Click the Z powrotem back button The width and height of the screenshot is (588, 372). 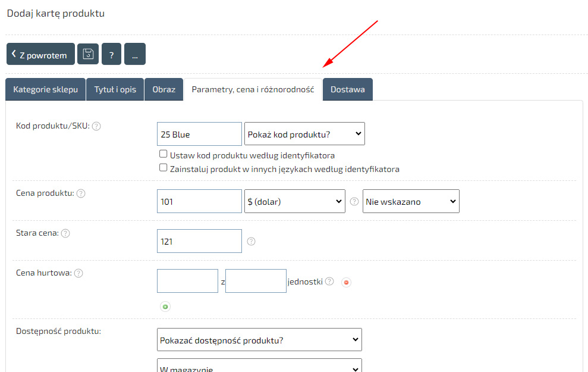pos(40,54)
